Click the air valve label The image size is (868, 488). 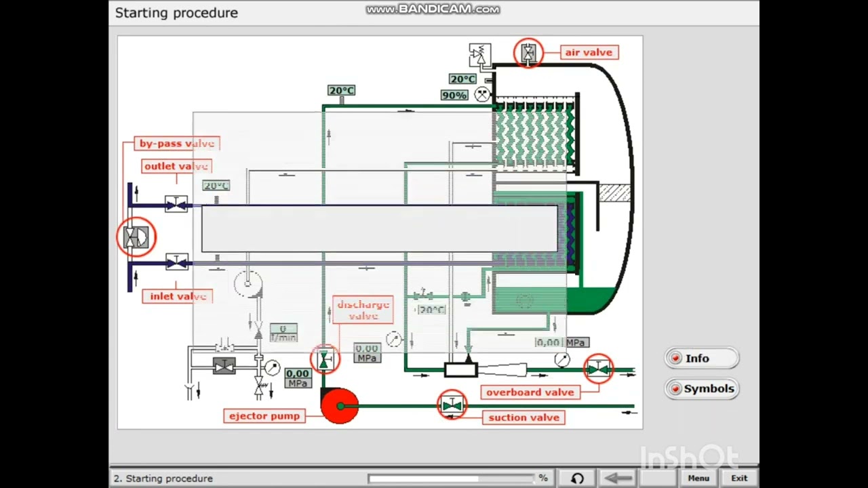coord(589,52)
